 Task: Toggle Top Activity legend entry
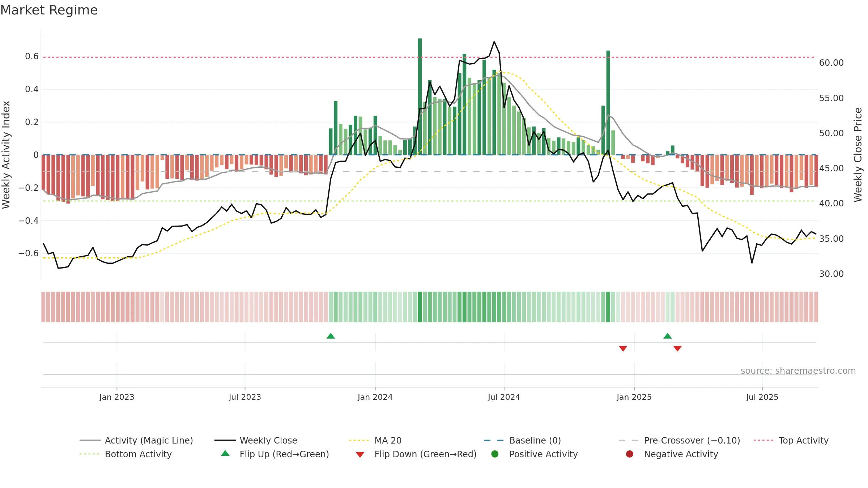click(x=791, y=440)
